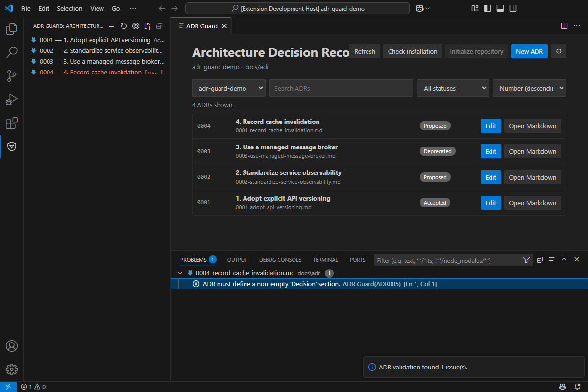Open the Search view in activity bar
Viewport: 588px width, 392px height.
coord(12,52)
